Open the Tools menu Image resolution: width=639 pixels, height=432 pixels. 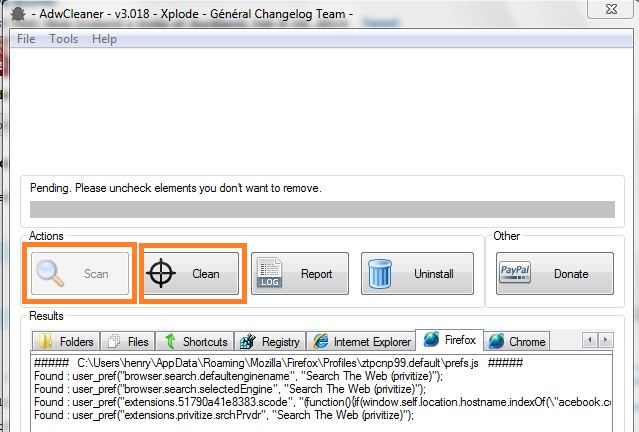[x=63, y=39]
